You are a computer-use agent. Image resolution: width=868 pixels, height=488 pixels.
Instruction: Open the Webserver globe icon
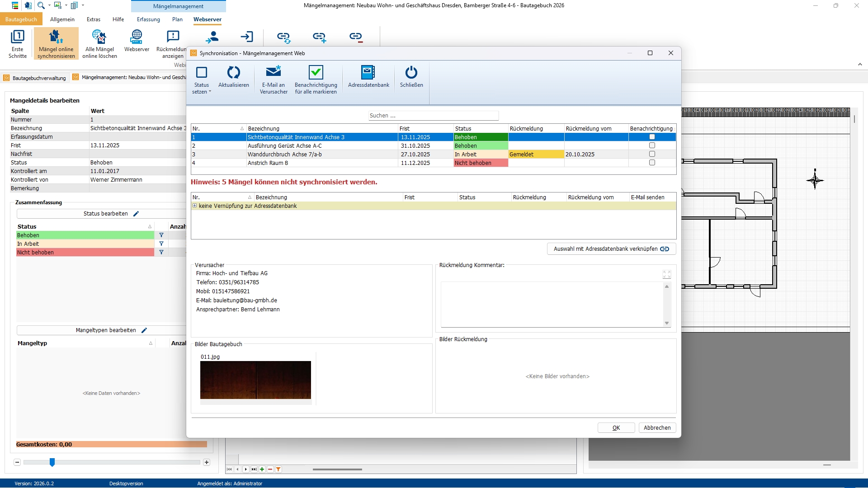[136, 37]
